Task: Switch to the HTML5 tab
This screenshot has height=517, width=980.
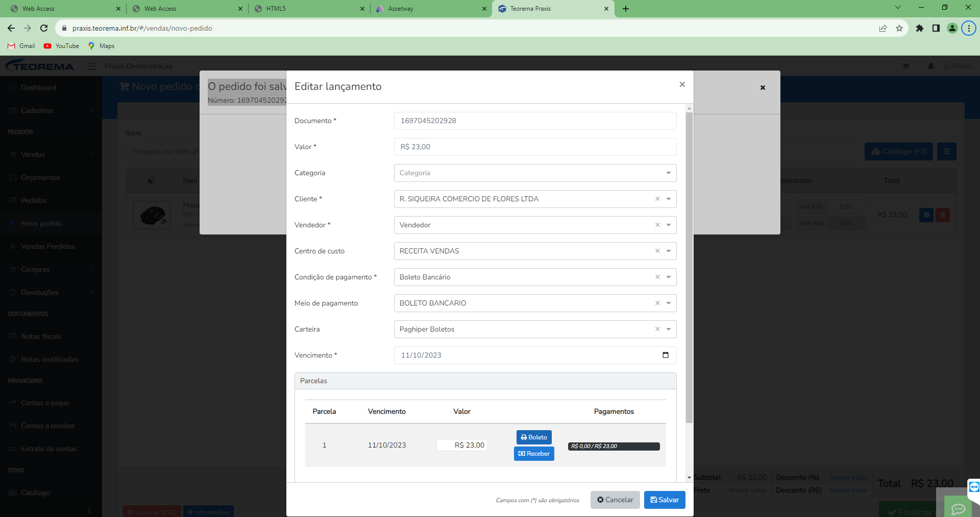Action: coord(309,9)
